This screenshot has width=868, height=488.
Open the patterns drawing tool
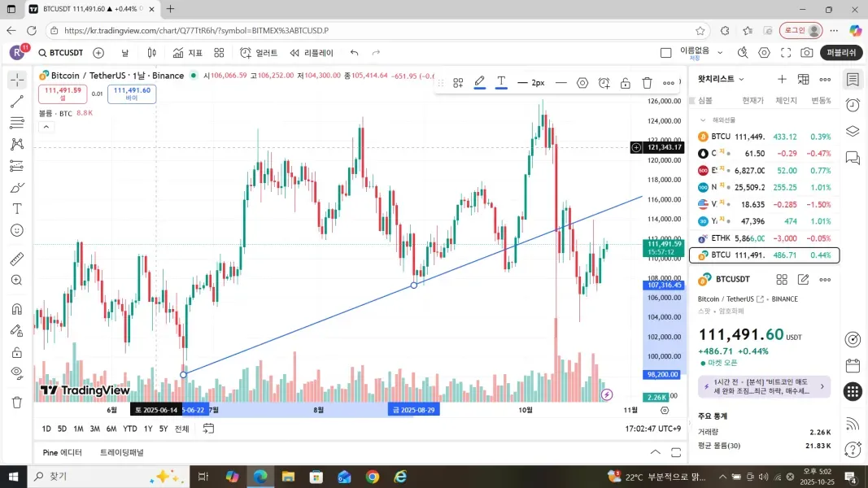[16, 145]
